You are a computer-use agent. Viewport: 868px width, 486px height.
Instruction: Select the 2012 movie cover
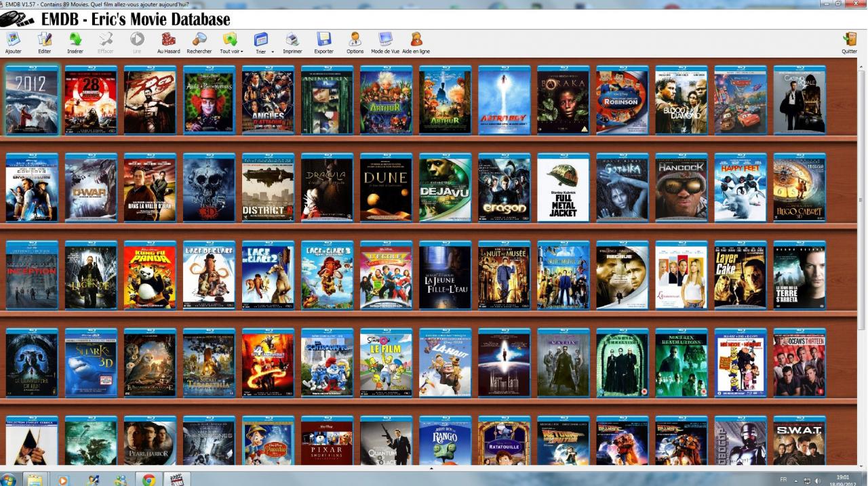32,100
